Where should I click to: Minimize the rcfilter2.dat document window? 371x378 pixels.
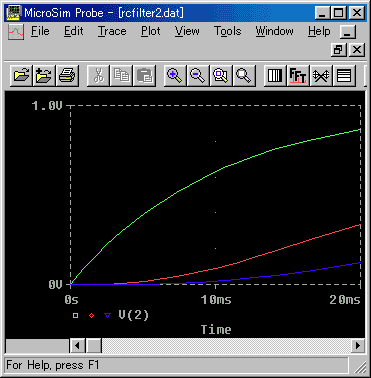348,33
